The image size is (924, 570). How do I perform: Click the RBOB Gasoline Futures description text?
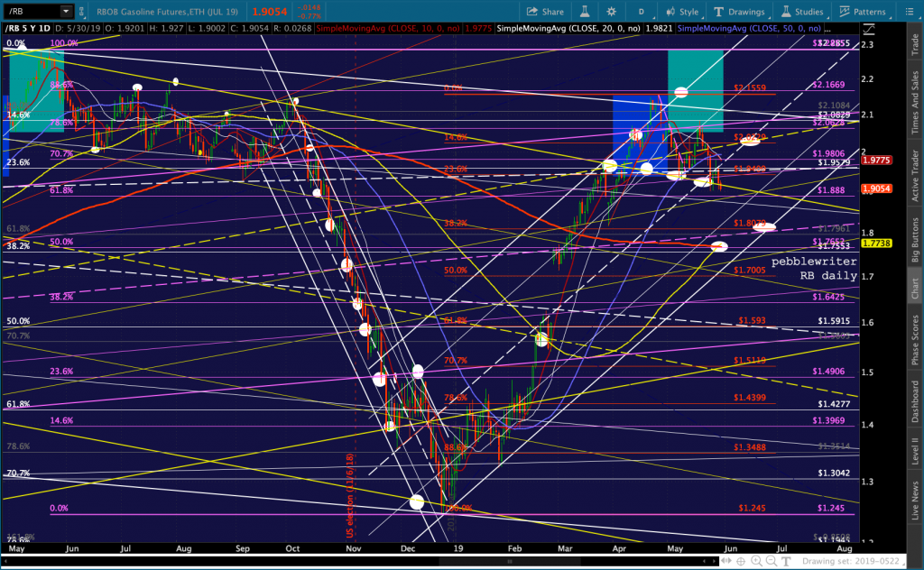167,11
